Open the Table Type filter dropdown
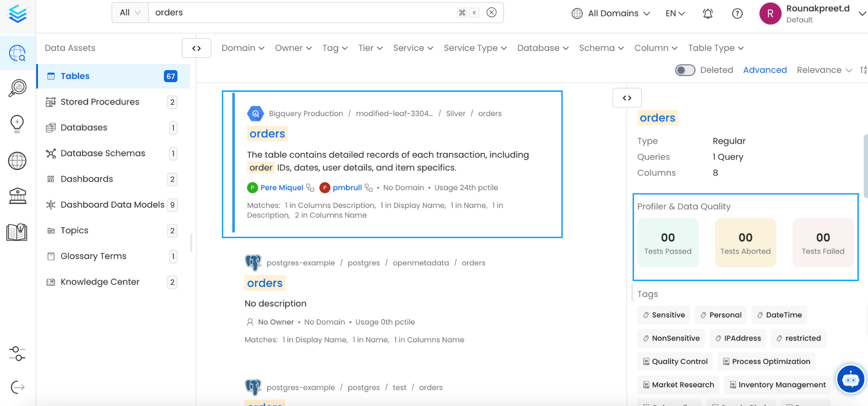Viewport: 868px width, 406px height. coord(716,48)
